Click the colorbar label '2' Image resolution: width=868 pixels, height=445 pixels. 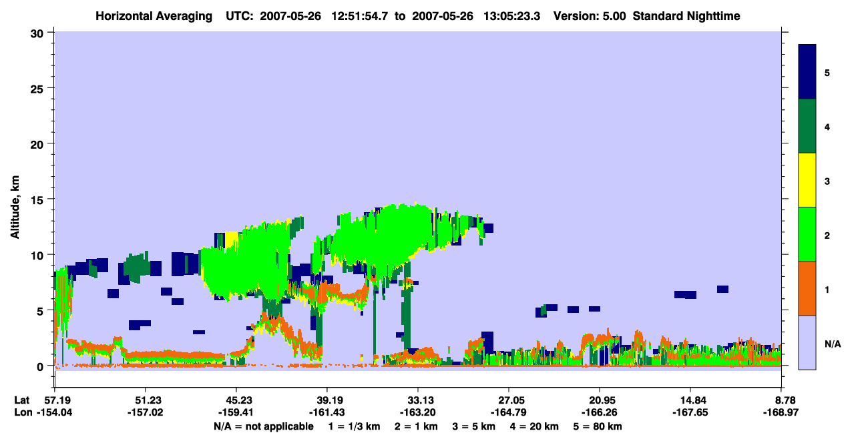tap(827, 235)
